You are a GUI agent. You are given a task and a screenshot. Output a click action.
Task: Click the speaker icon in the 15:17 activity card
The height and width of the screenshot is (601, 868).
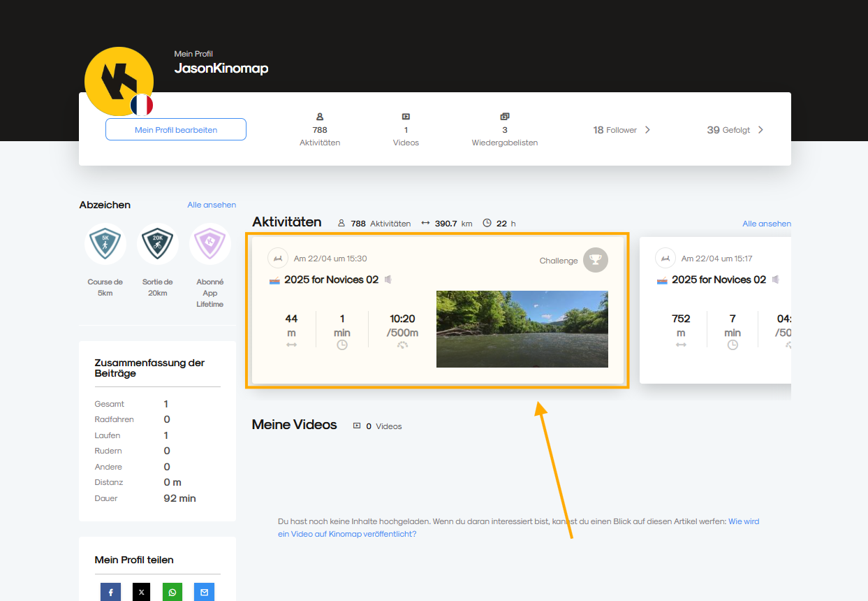[776, 280]
